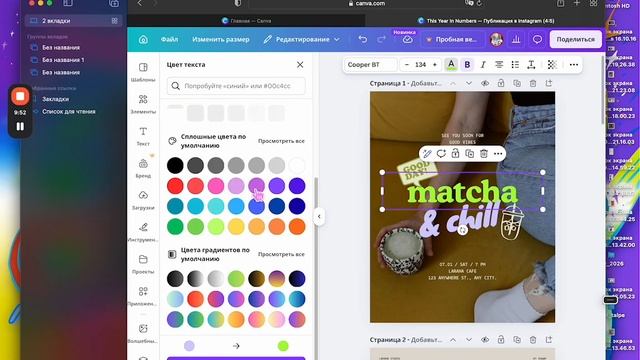Duplicate Page 1
Image resolution: width=640 pixels, height=360 pixels.
[517, 83]
